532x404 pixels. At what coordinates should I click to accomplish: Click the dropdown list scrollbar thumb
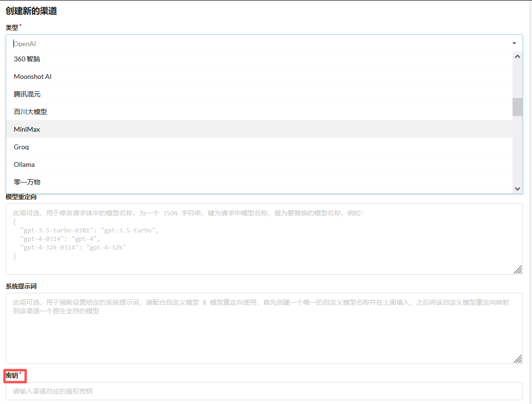tap(517, 107)
